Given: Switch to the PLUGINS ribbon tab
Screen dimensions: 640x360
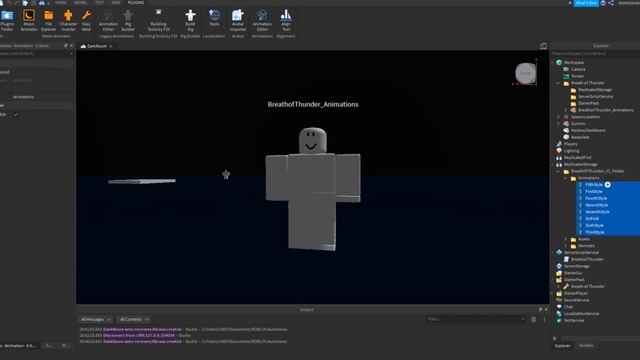Looking at the screenshot, I should (x=136, y=2).
